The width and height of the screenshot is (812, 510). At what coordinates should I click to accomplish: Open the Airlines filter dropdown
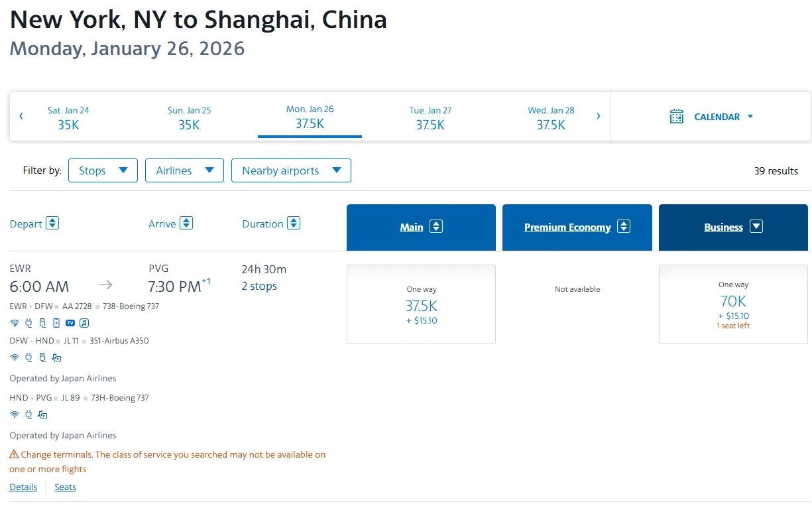(x=184, y=170)
